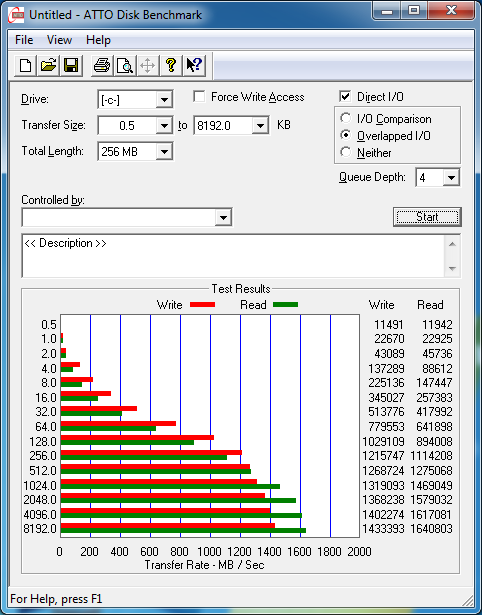Open Print Preview toolbar icon
The height and width of the screenshot is (615, 482).
pyautogui.click(x=125, y=66)
